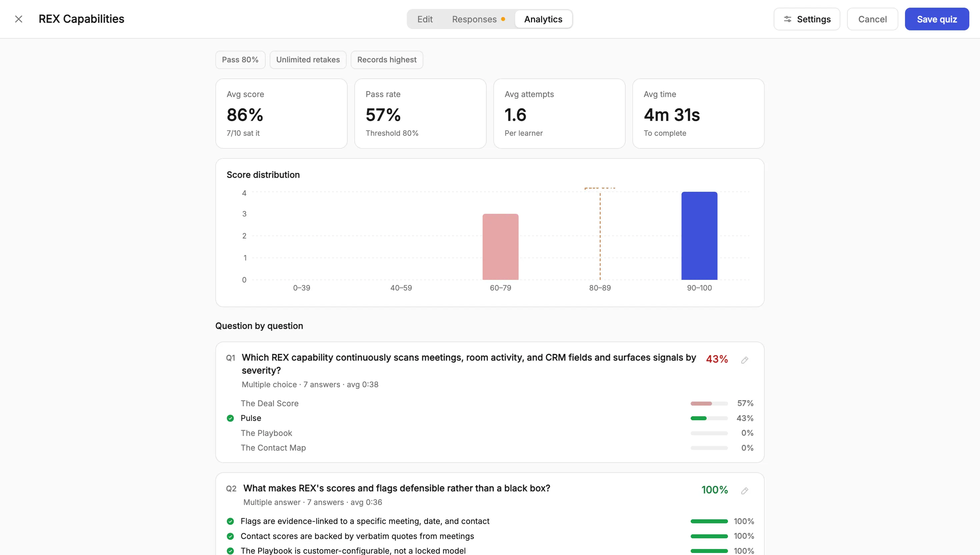Click the pencil edit icon for Q1
The height and width of the screenshot is (555, 980).
click(745, 360)
